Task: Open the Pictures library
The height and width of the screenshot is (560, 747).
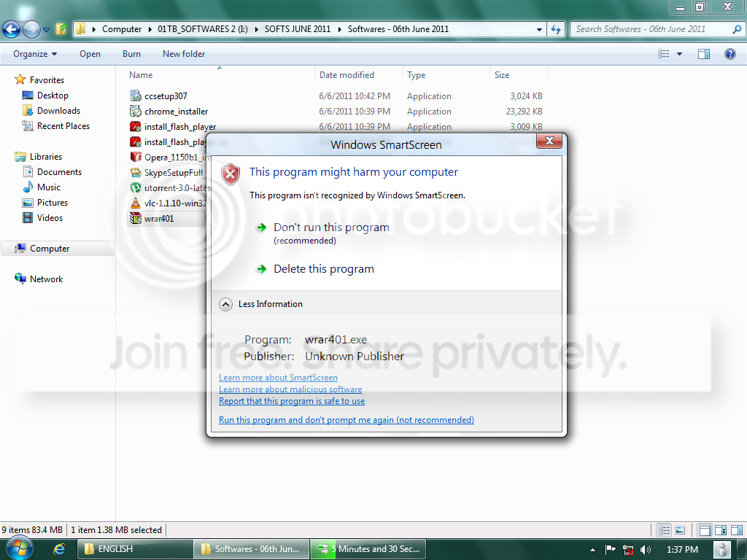Action: pyautogui.click(x=53, y=202)
